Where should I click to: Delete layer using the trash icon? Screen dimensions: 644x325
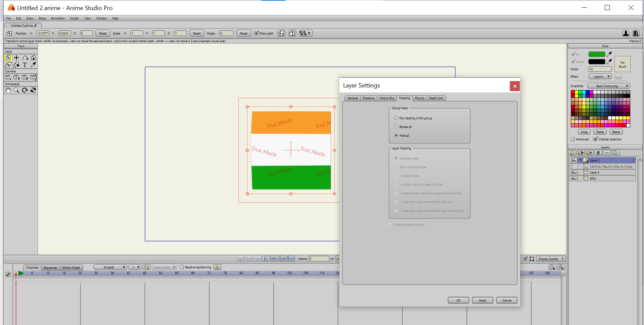click(x=598, y=153)
